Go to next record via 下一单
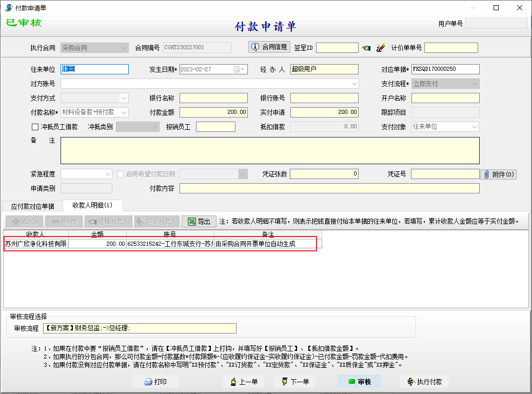Screen dimensions: 532x394 coord(294,382)
